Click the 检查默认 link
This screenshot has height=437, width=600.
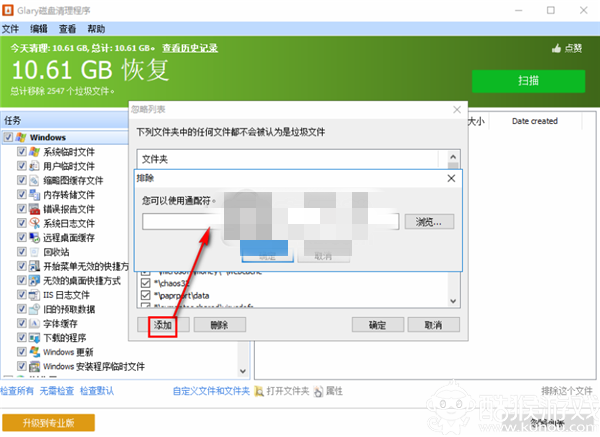tap(97, 391)
